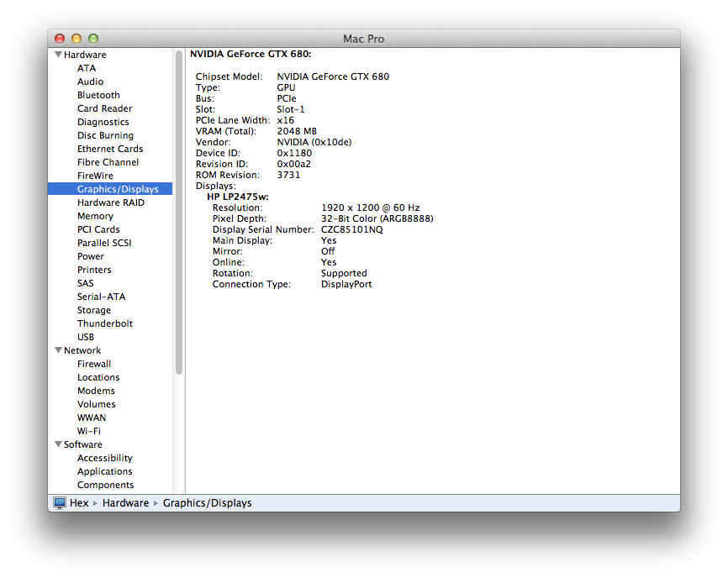
Task: Select the serial number CZC85101NQ
Action: tap(352, 229)
